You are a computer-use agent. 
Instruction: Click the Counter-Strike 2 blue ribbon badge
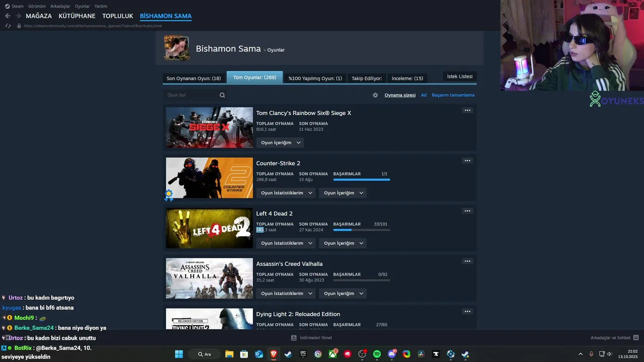pyautogui.click(x=169, y=195)
